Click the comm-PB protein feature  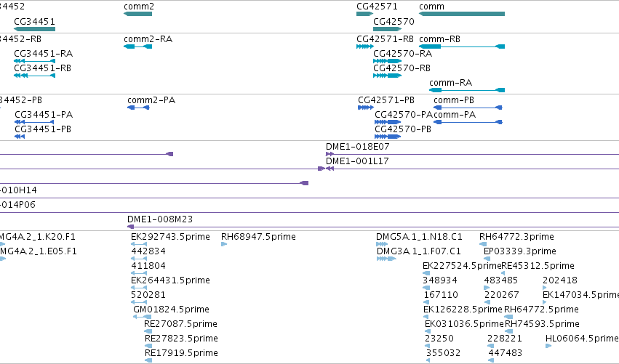[x=468, y=108]
